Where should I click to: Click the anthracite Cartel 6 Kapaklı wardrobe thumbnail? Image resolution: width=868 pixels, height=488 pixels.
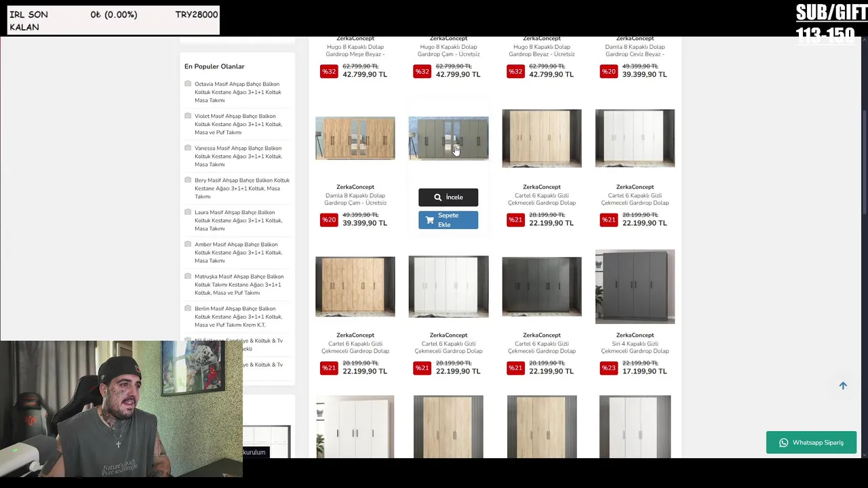[542, 286]
